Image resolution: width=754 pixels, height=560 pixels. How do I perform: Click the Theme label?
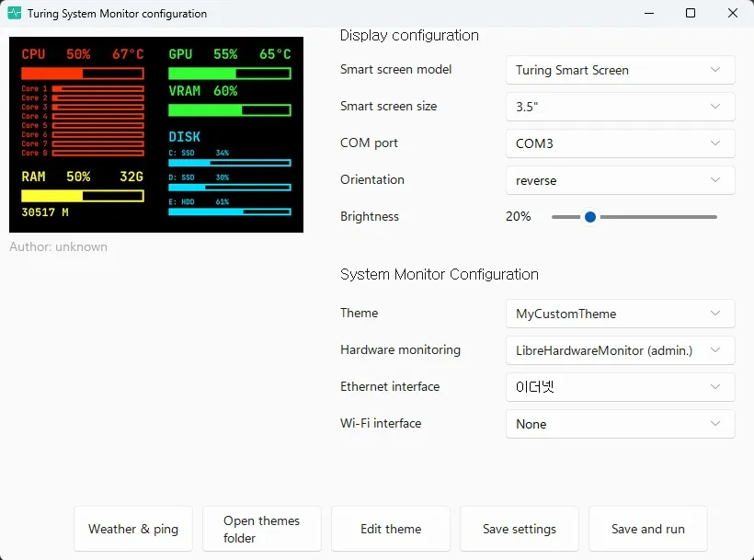tap(359, 313)
